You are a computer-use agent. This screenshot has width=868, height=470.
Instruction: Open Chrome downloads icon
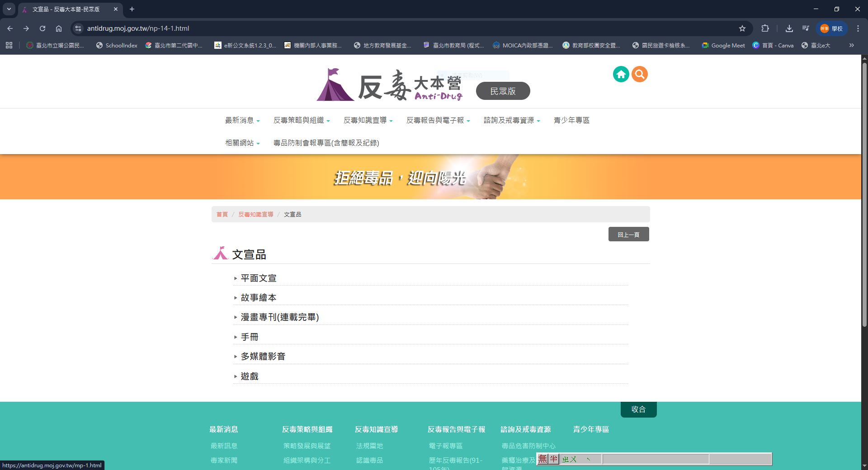click(789, 28)
